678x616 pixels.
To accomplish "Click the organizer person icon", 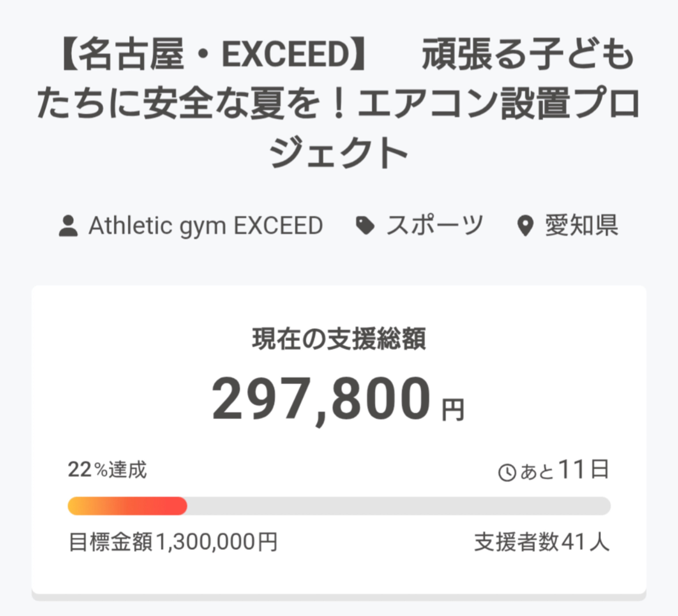I will pyautogui.click(x=68, y=226).
